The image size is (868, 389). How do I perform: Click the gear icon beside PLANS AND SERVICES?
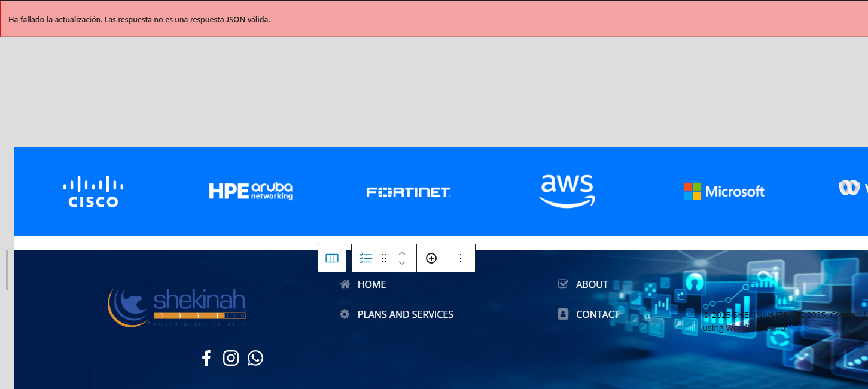(345, 314)
